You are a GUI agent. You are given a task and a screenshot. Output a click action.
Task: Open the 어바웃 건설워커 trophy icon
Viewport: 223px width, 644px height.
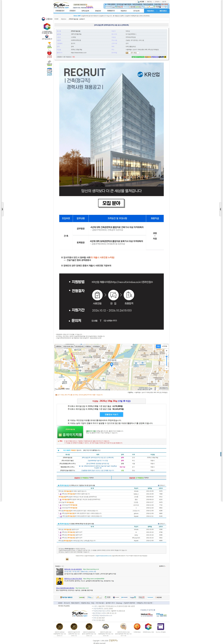pos(49,45)
